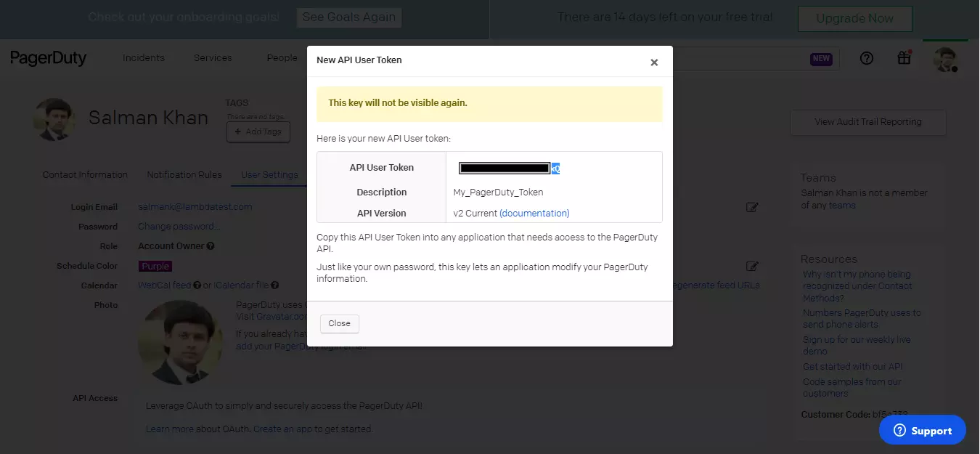
Task: Open the Support chat widget
Action: (922, 430)
